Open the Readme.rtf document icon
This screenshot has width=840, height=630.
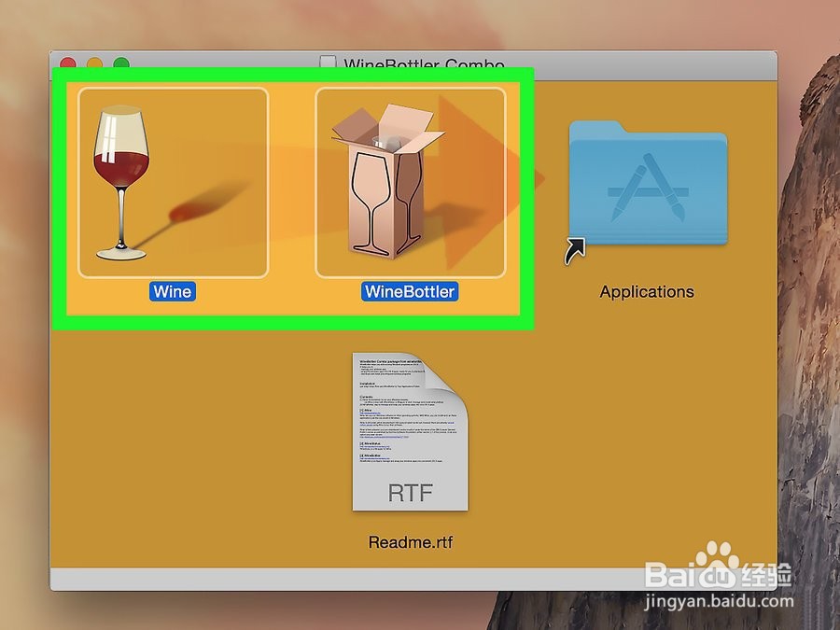coord(411,432)
